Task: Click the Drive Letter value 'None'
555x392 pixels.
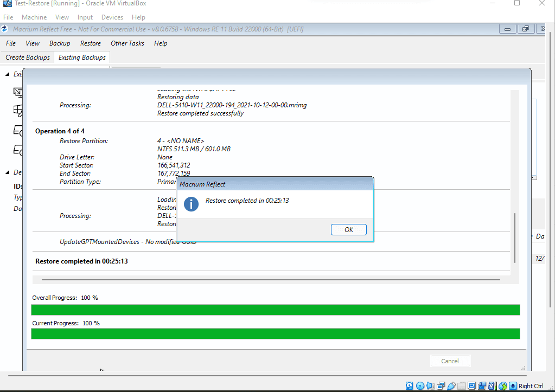Action: 165,157
